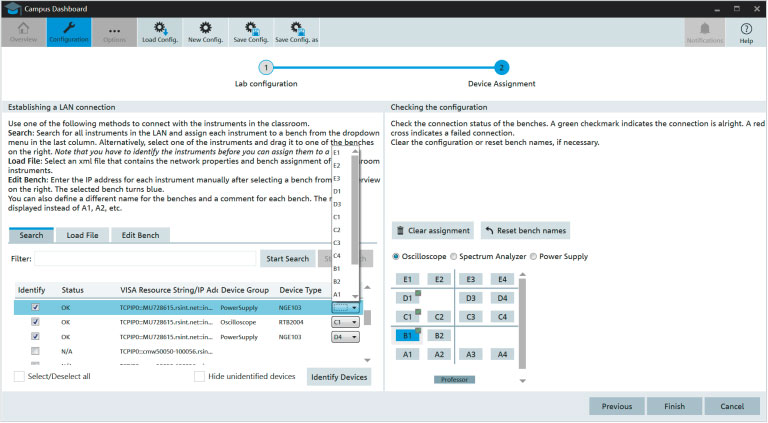Click the Clear assignment button

[432, 230]
